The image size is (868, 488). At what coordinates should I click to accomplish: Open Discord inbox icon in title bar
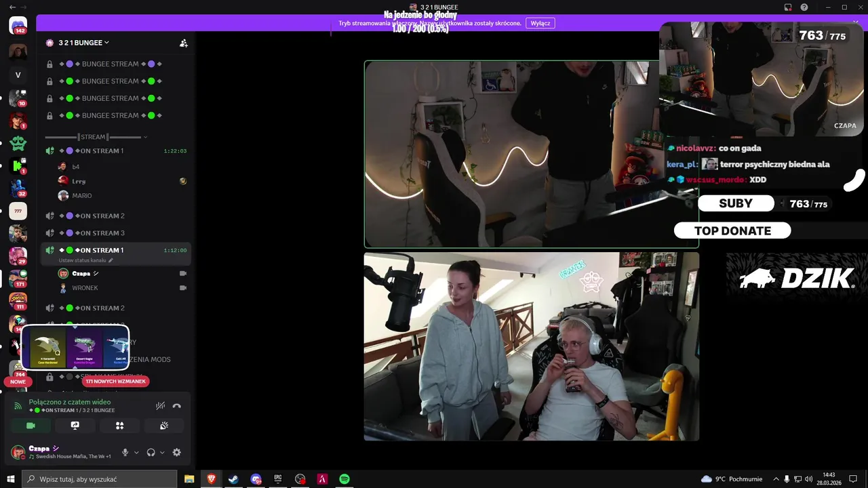coord(788,7)
